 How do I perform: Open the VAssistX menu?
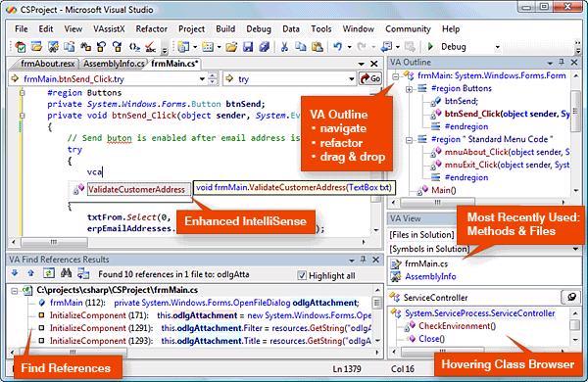tap(109, 28)
